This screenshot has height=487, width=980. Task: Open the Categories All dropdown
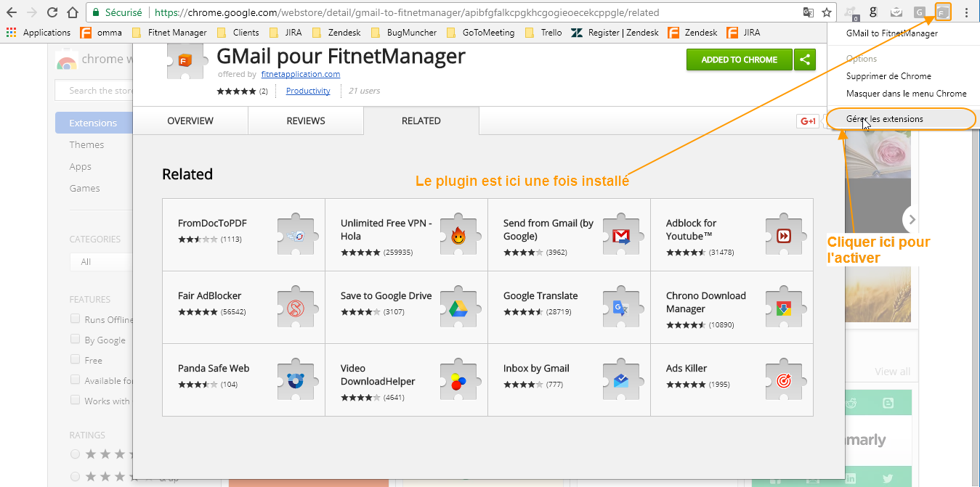(x=100, y=261)
